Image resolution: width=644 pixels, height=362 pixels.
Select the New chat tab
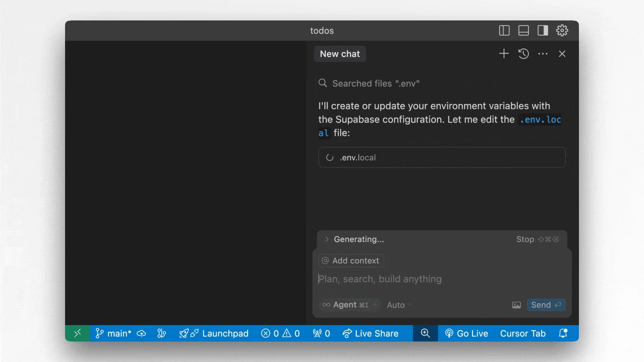340,54
